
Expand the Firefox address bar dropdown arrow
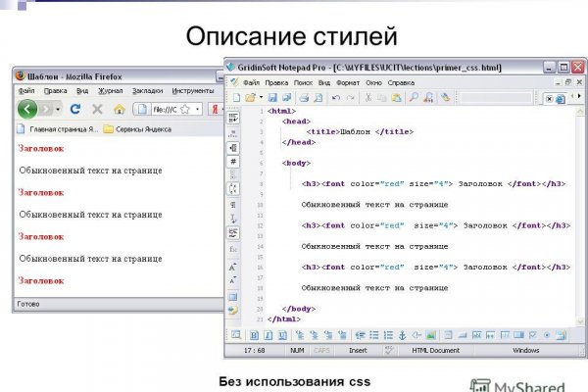(x=199, y=109)
